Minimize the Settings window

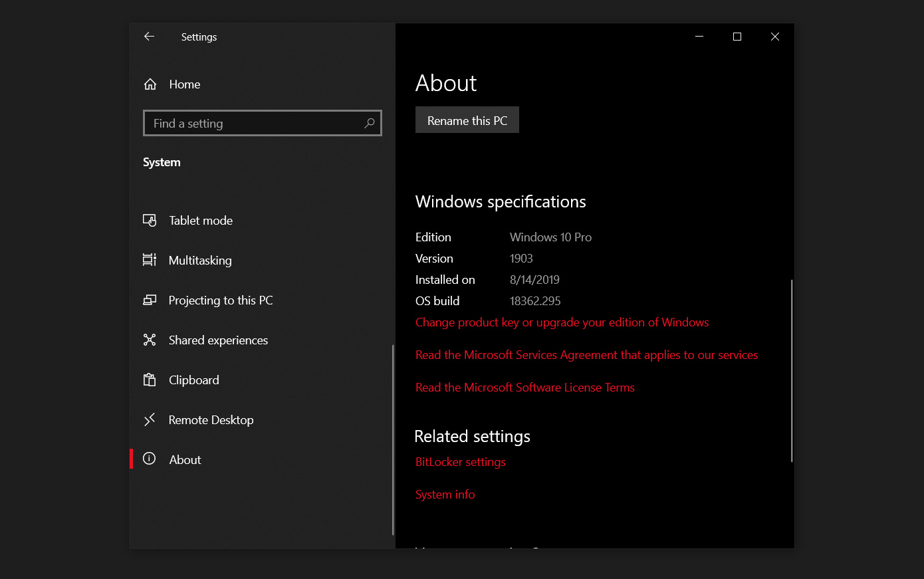[x=699, y=37]
